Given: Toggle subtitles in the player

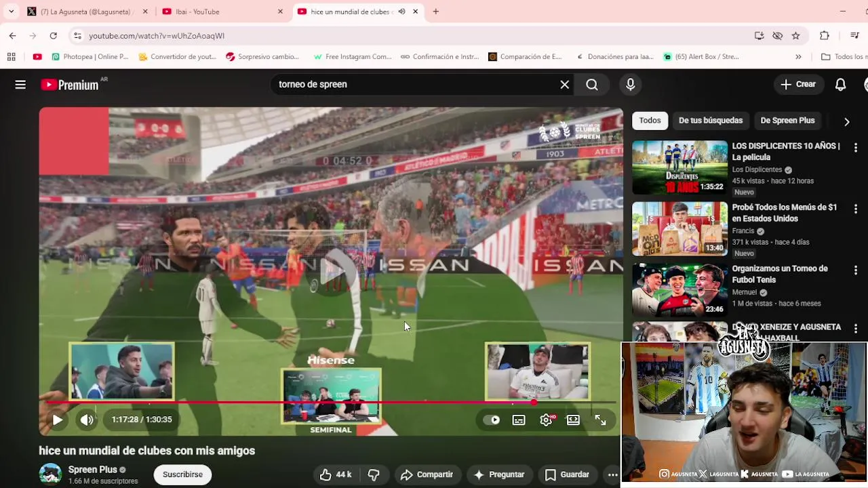Looking at the screenshot, I should pyautogui.click(x=519, y=420).
